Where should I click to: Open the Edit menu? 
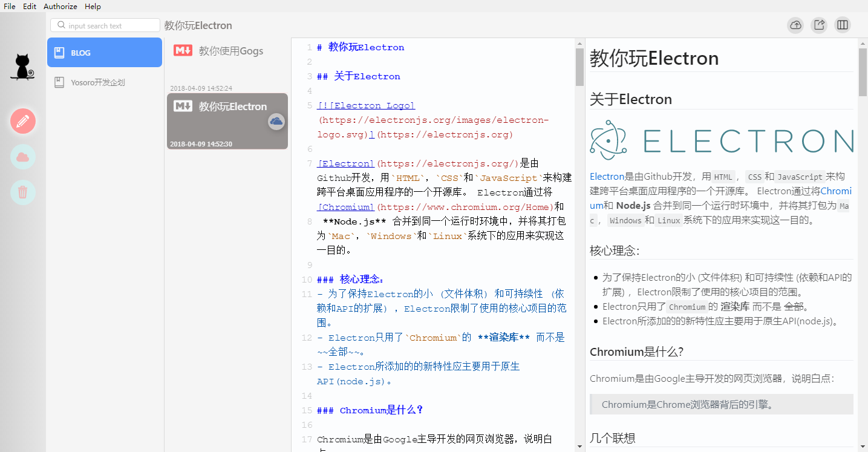(x=30, y=6)
